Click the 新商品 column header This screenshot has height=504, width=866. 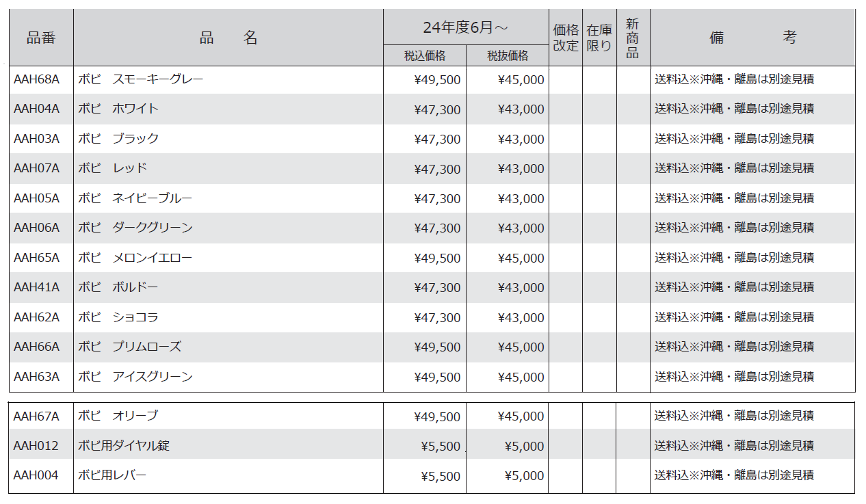(633, 38)
